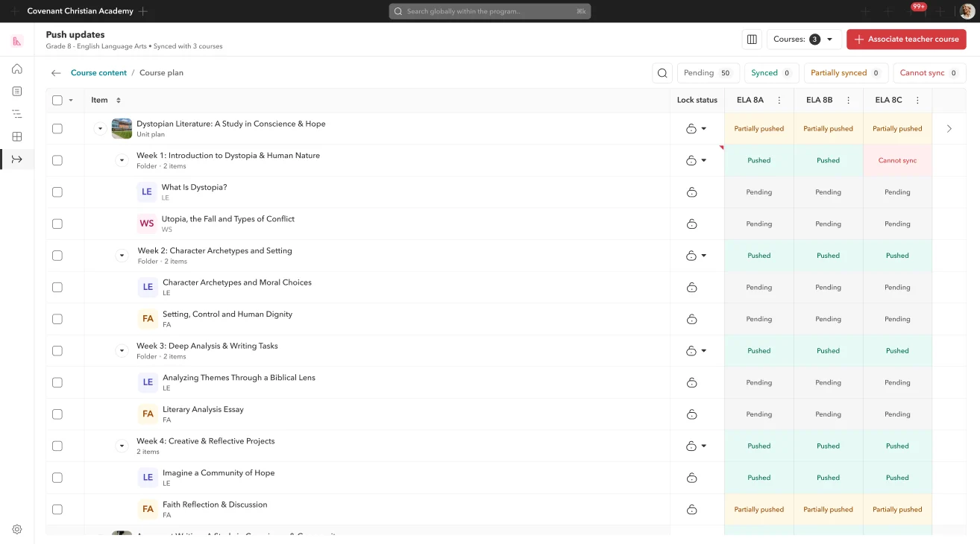Screen dimensions: 980x544
Task: Select the push updates arrow sidebar icon
Action: [17, 159]
